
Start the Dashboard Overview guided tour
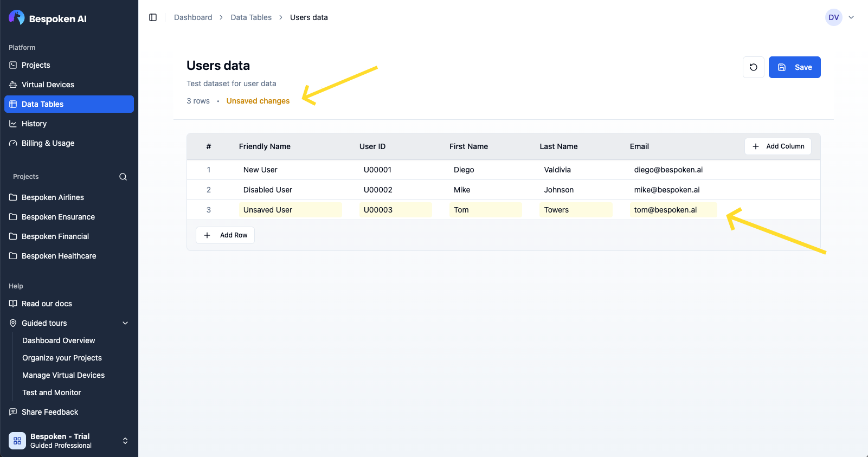59,340
